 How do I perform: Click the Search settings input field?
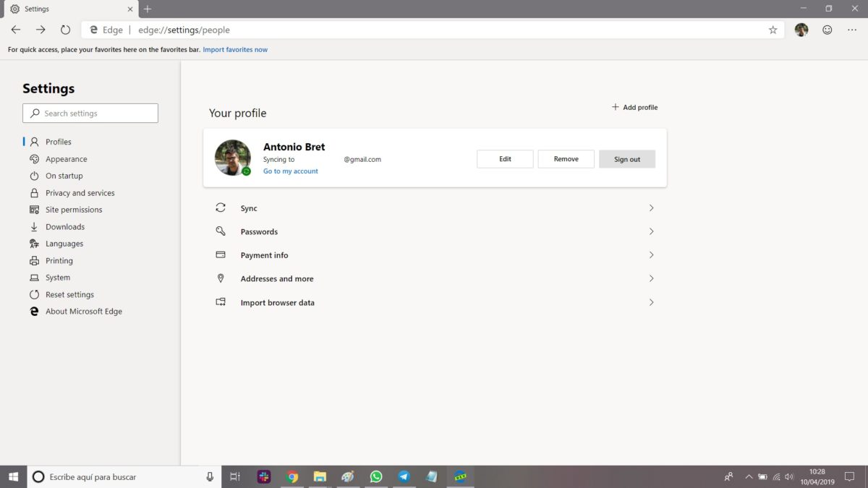click(90, 114)
